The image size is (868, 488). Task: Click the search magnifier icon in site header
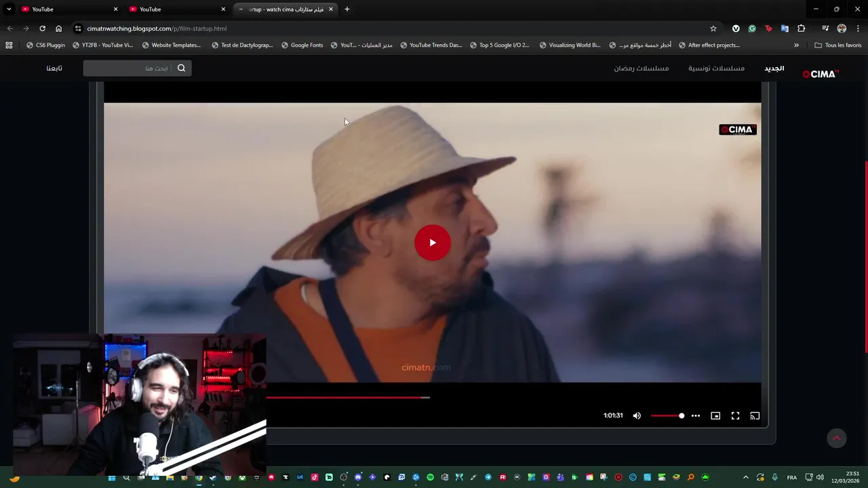[x=181, y=68]
